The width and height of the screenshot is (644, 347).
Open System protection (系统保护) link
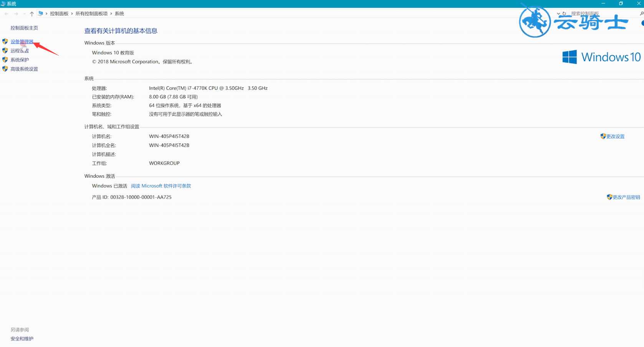(20, 60)
